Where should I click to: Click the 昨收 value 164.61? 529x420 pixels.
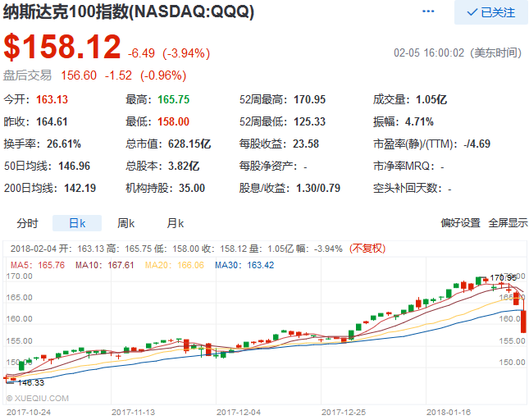point(52,121)
